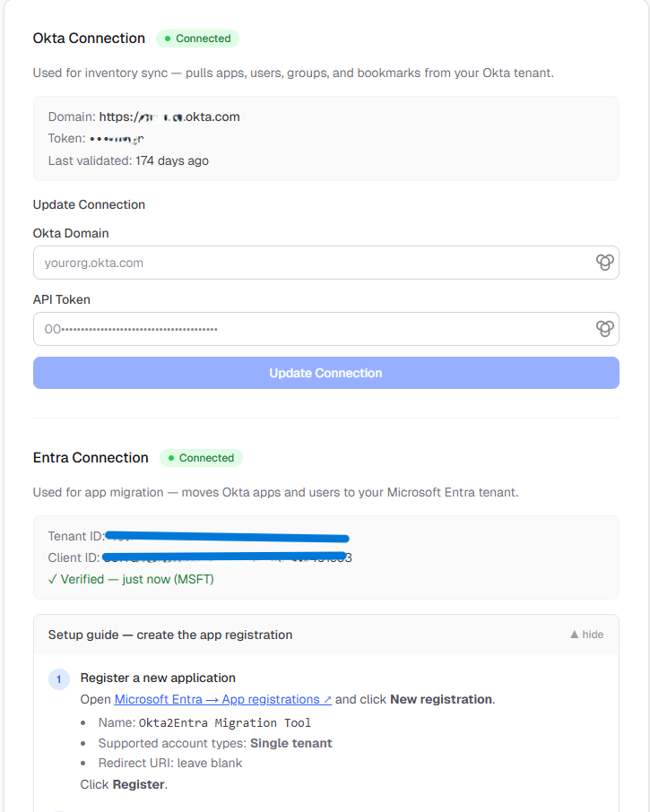The image size is (650, 812).
Task: Focus the Okta Domain input field
Action: [325, 263]
